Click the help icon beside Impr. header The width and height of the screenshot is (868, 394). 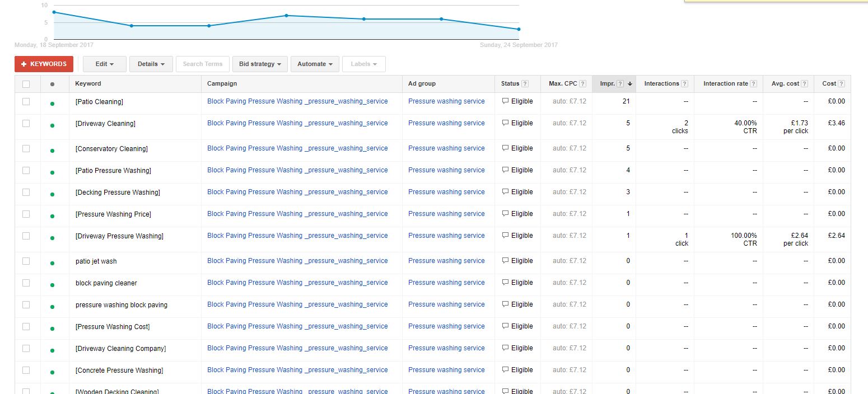pyautogui.click(x=620, y=84)
